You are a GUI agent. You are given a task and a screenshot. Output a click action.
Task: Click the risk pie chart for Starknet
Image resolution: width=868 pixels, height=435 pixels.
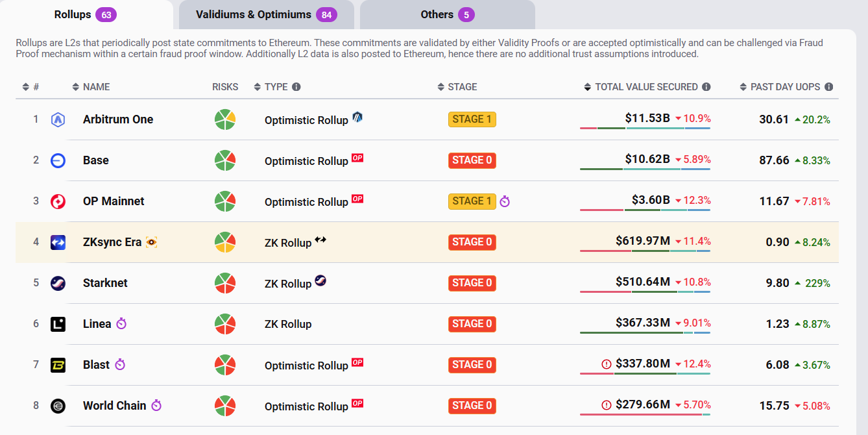click(225, 283)
